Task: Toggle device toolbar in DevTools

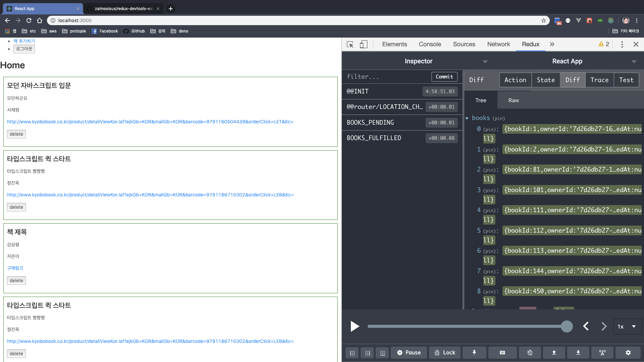Action: pos(364,44)
